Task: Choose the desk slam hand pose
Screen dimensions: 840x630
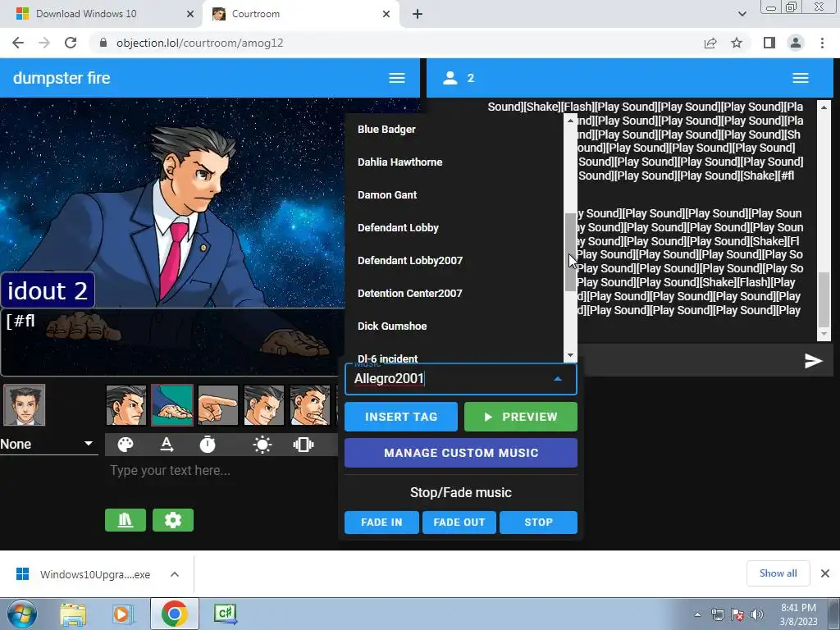Action: tap(172, 405)
